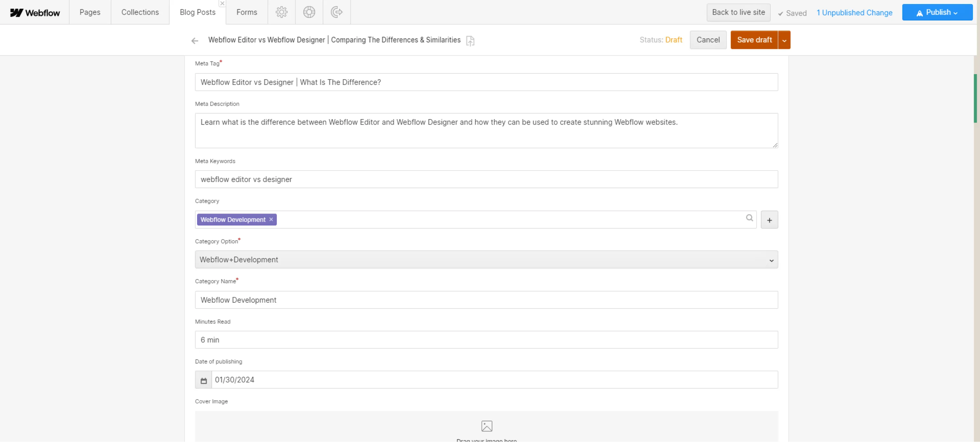Expand the Save draft dropdown arrow

(784, 40)
